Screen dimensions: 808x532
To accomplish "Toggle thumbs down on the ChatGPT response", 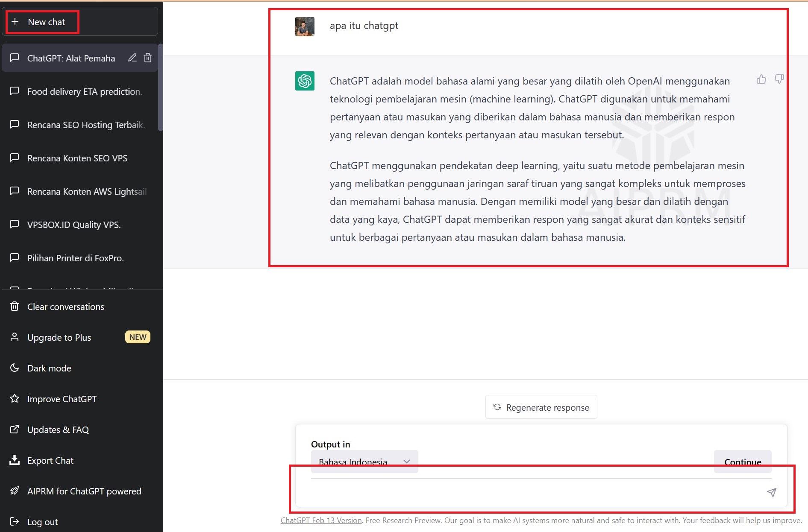I will point(779,79).
